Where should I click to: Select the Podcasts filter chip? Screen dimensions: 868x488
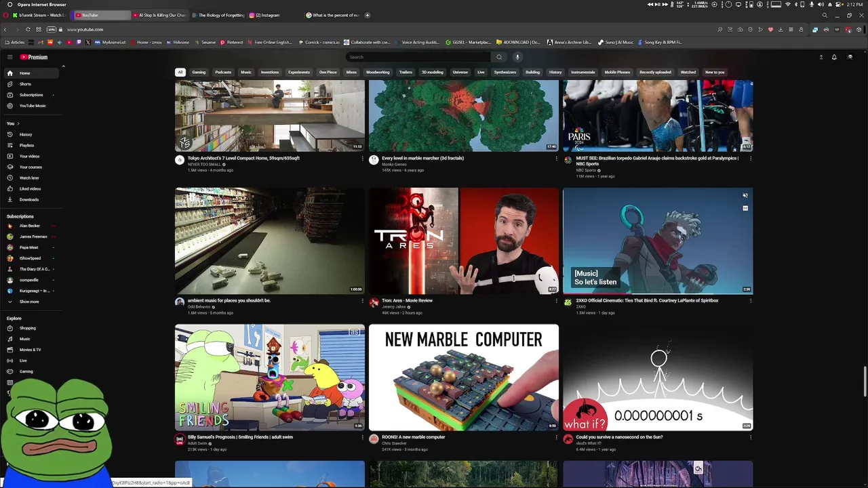tap(223, 72)
